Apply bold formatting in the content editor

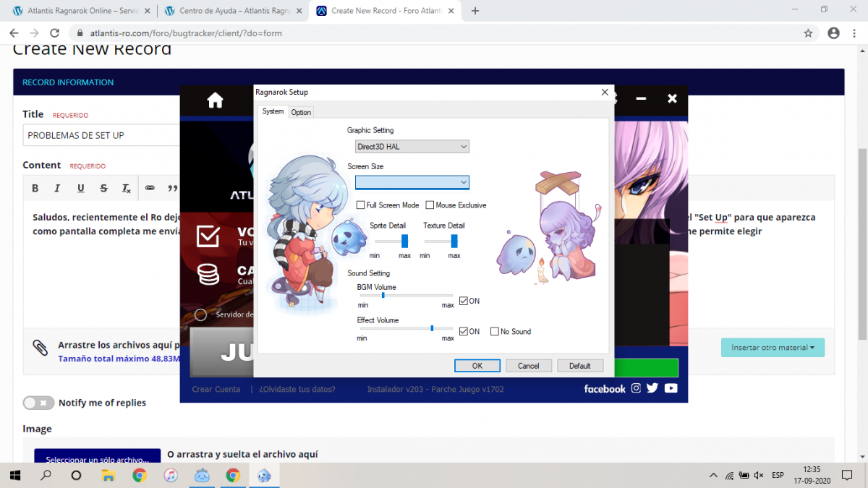click(x=35, y=188)
